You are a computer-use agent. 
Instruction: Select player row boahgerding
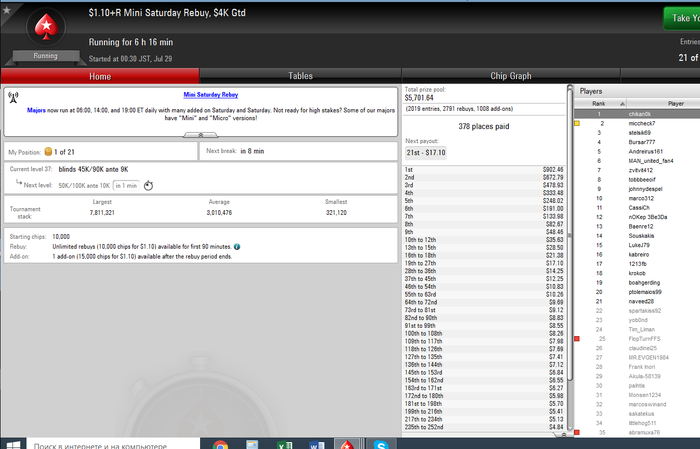(x=637, y=283)
